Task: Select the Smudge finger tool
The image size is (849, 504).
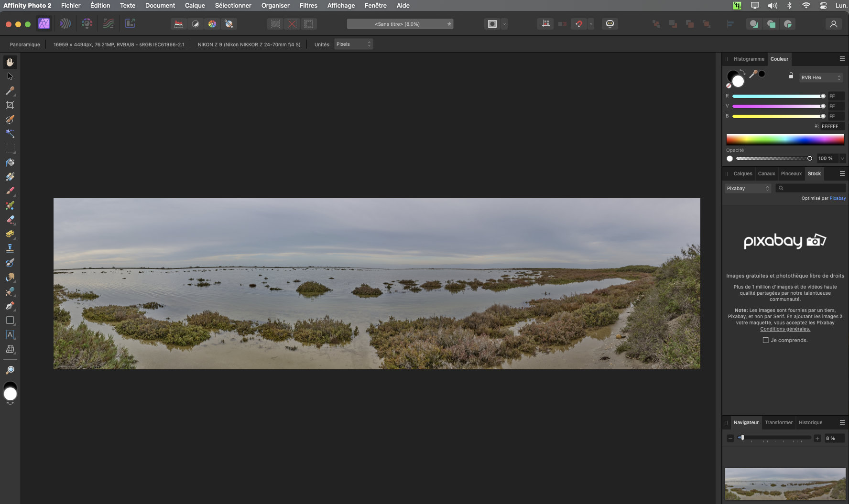Action: pos(10,277)
